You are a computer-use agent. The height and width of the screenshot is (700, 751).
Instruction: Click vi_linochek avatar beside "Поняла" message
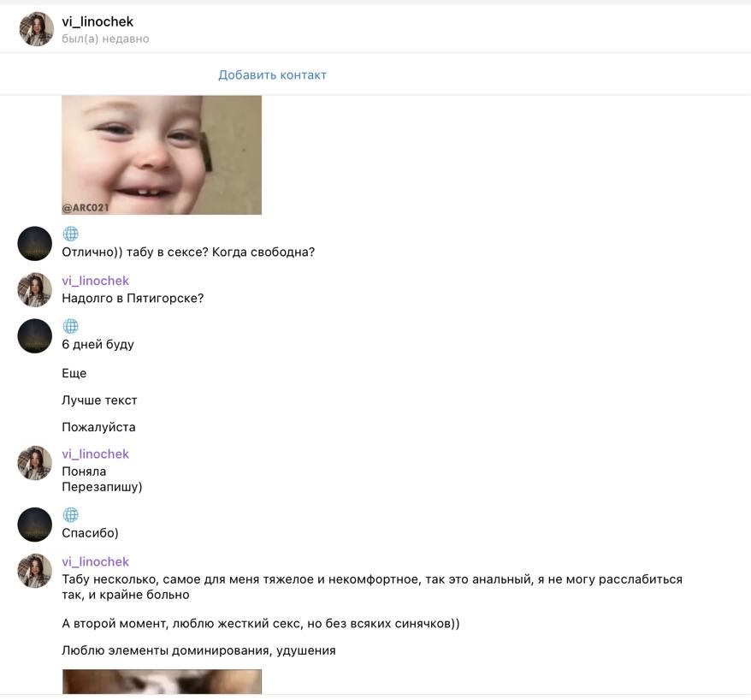point(35,463)
